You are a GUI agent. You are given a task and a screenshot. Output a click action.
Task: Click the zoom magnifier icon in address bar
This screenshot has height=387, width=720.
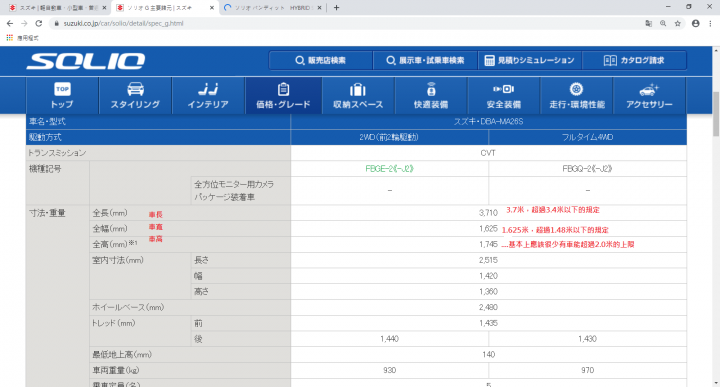pos(663,23)
